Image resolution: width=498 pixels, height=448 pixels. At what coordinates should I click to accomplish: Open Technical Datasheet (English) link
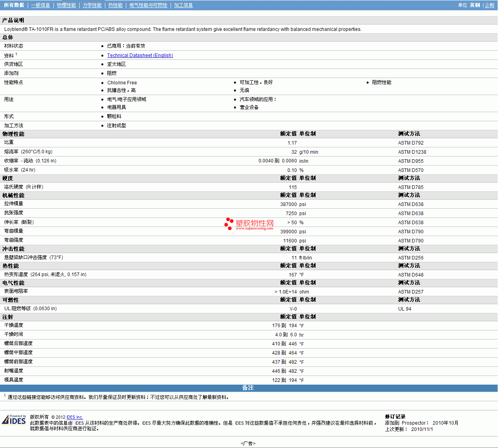(x=140, y=55)
